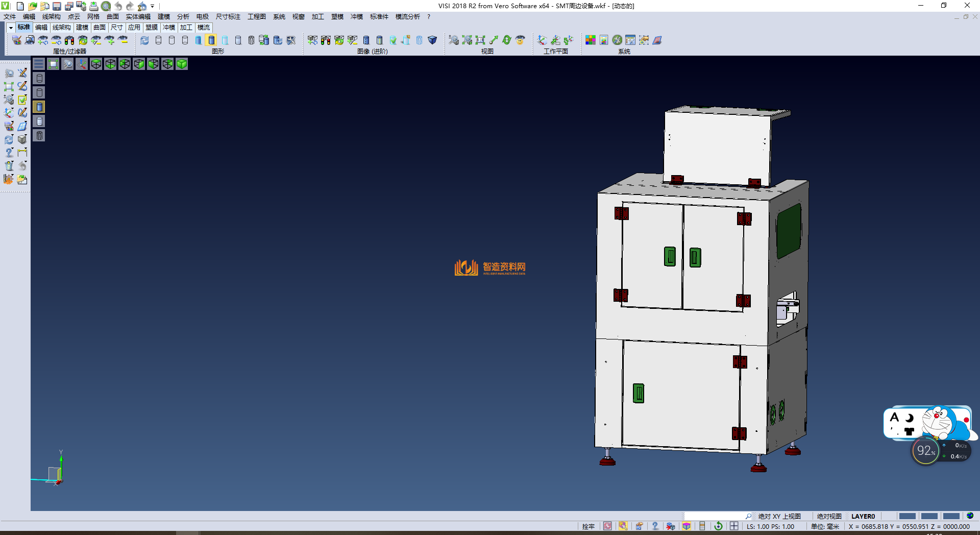The height and width of the screenshot is (535, 980).
Task: Click the 单位: 毫米 unit label
Action: [825, 526]
